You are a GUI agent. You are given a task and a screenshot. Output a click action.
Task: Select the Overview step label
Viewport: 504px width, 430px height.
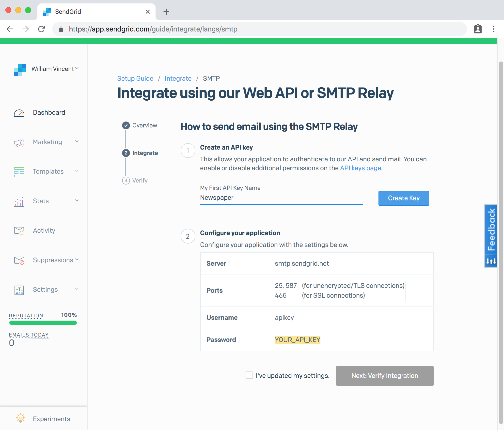[144, 125]
